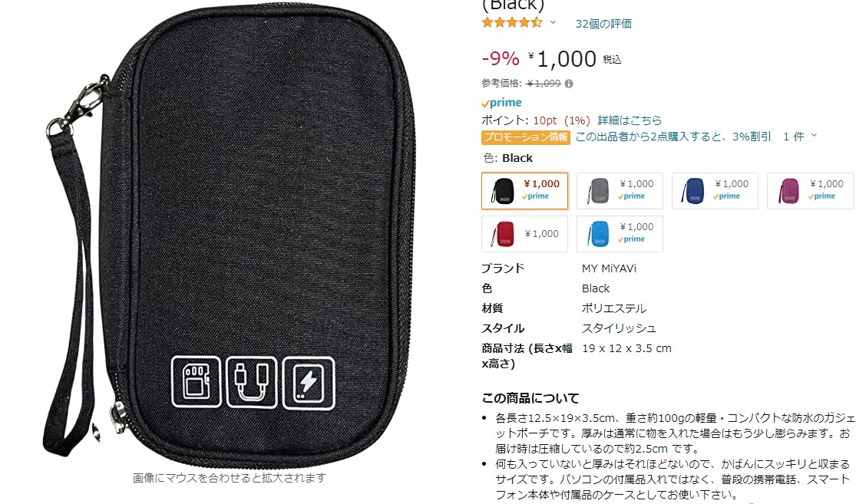Screen dimensions: 856x504
Task: Open rating breakdown chevron next to stars
Action: [x=553, y=22]
